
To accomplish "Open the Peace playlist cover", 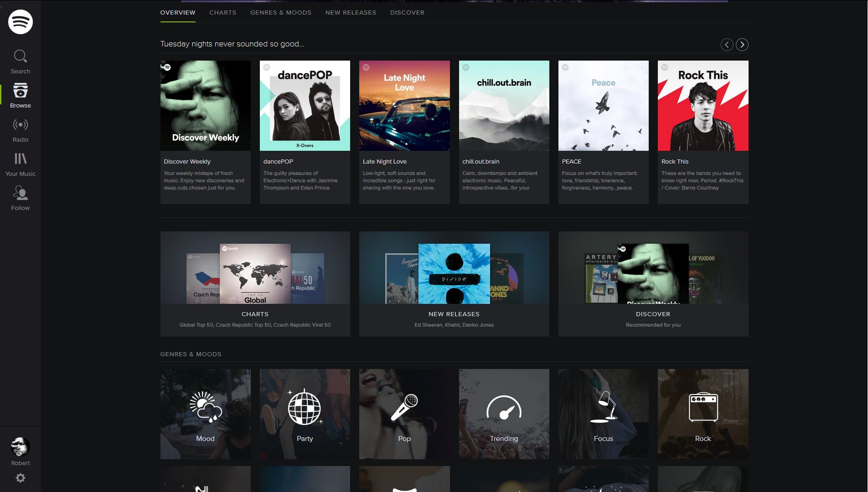I will point(604,106).
